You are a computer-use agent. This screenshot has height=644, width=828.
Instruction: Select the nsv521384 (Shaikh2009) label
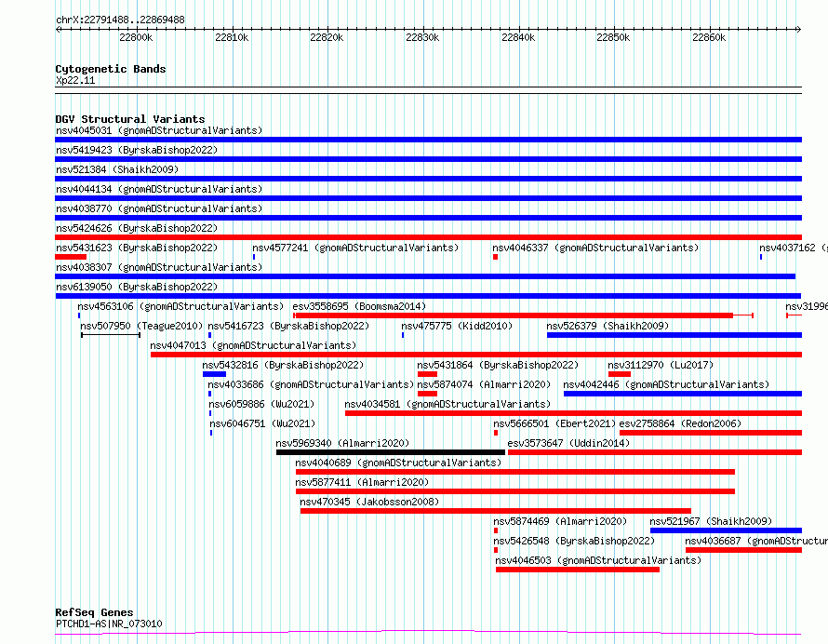pos(117,169)
